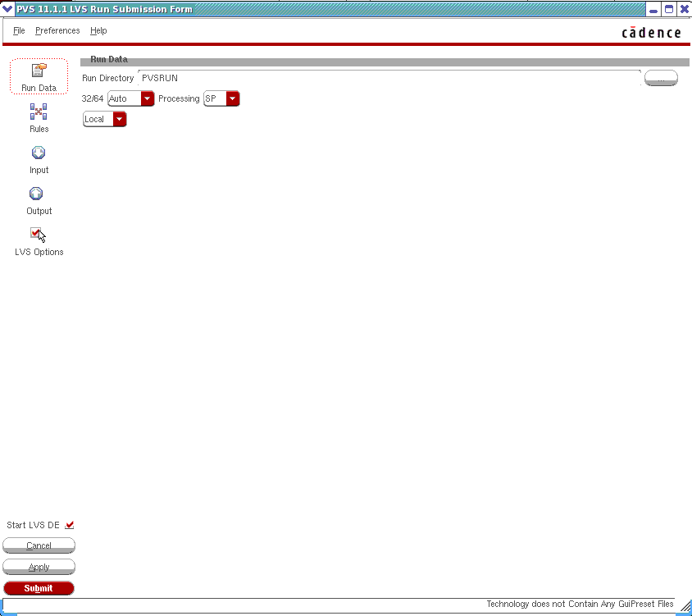Click the Apply button
The height and width of the screenshot is (616, 692).
(39, 567)
